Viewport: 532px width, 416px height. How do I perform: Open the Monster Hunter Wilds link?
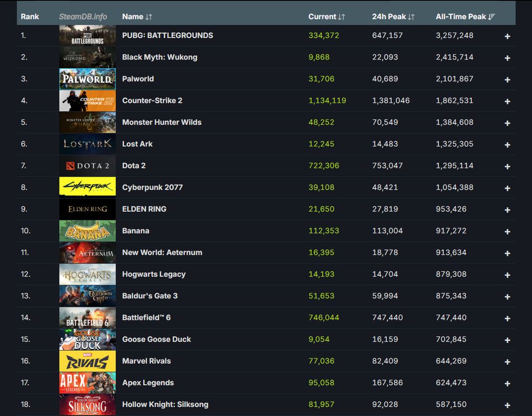point(162,122)
